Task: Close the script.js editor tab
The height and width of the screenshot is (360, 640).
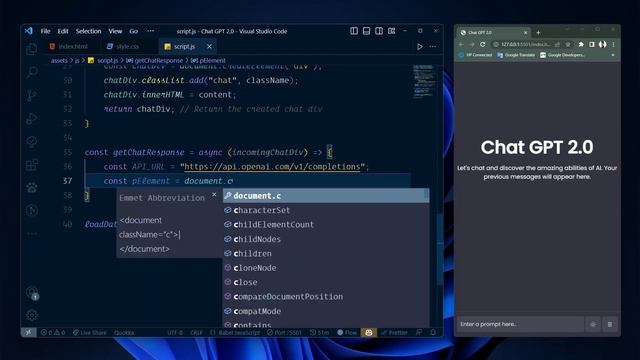Action: click(x=209, y=47)
